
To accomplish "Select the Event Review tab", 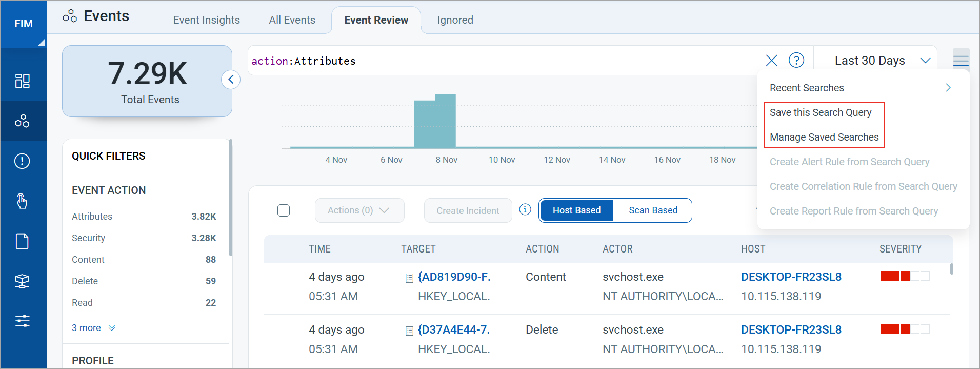I will click(376, 20).
